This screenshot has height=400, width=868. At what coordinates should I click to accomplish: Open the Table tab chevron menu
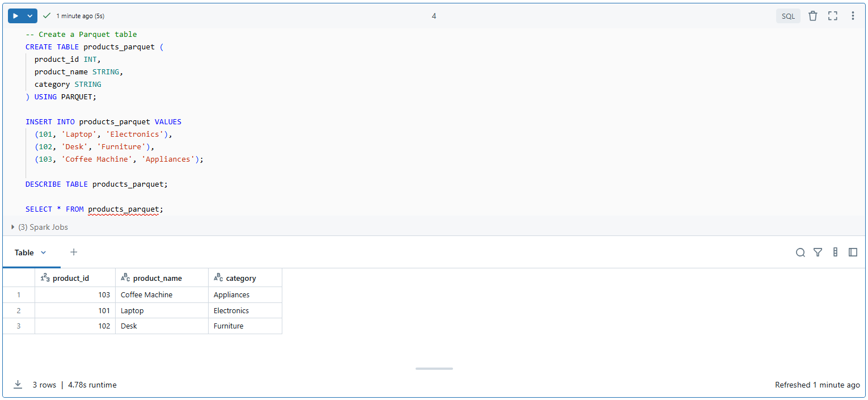tap(44, 252)
